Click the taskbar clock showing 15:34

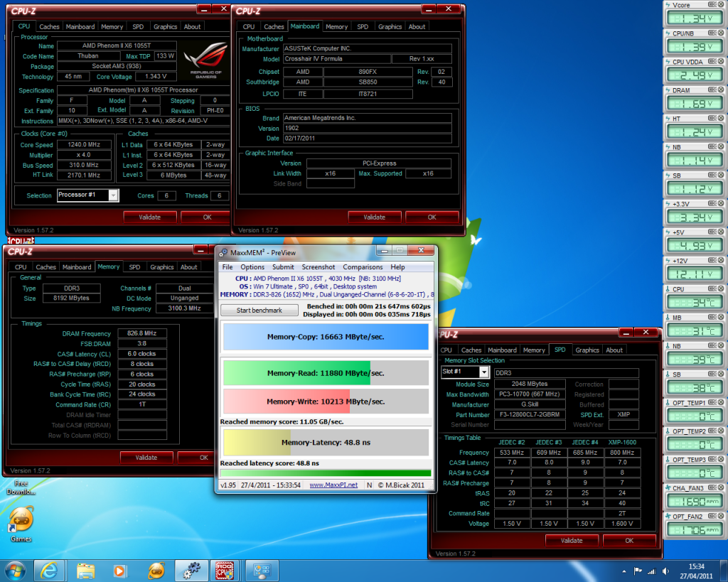(x=696, y=571)
